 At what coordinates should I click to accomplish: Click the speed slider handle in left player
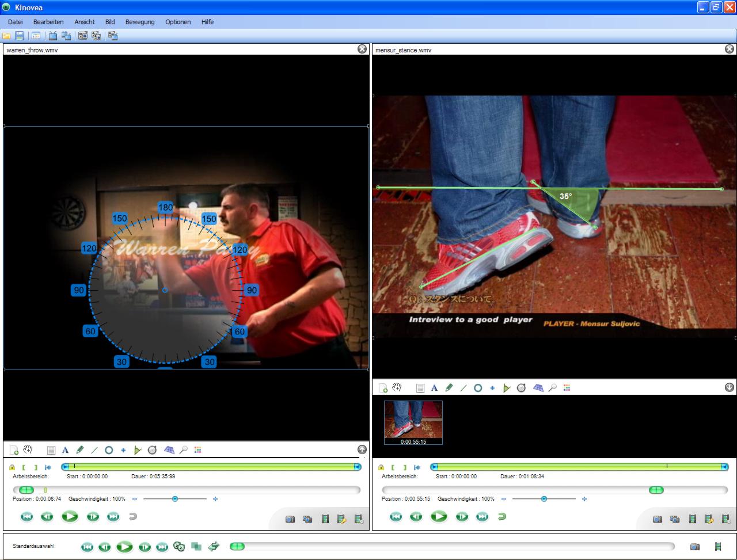(x=175, y=499)
